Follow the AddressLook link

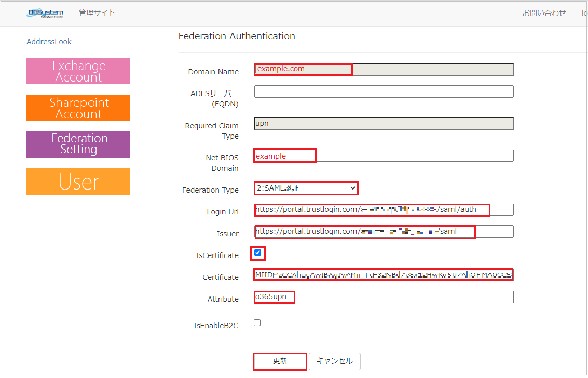[49, 42]
